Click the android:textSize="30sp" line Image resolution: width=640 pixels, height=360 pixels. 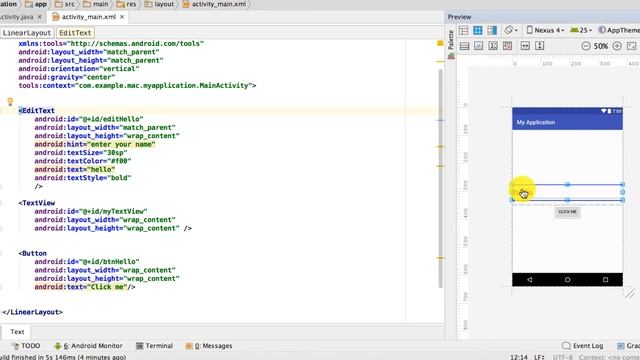pos(81,153)
